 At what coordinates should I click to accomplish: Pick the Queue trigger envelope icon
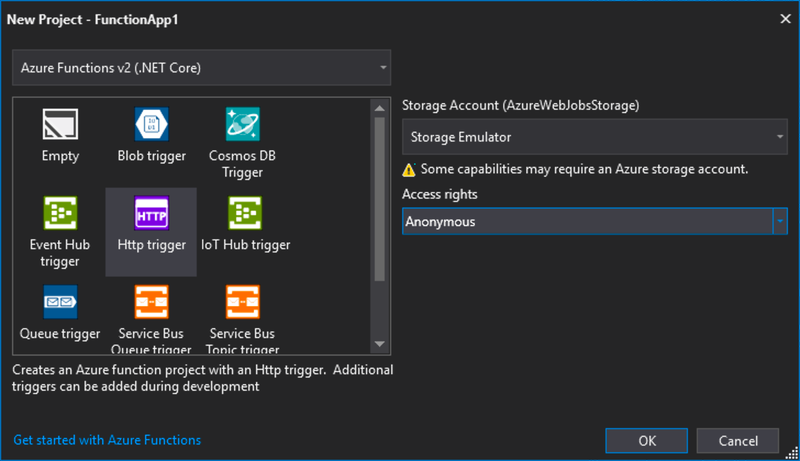[x=60, y=302]
